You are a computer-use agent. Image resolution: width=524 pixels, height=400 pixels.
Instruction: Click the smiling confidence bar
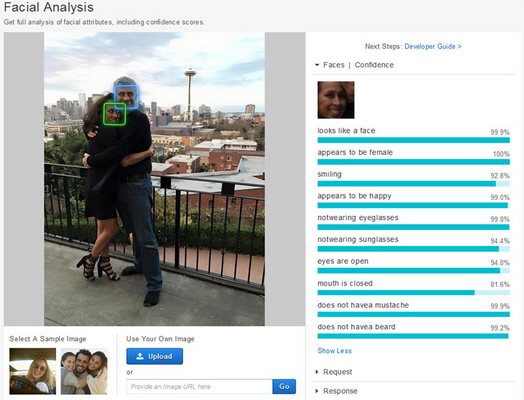(x=413, y=184)
